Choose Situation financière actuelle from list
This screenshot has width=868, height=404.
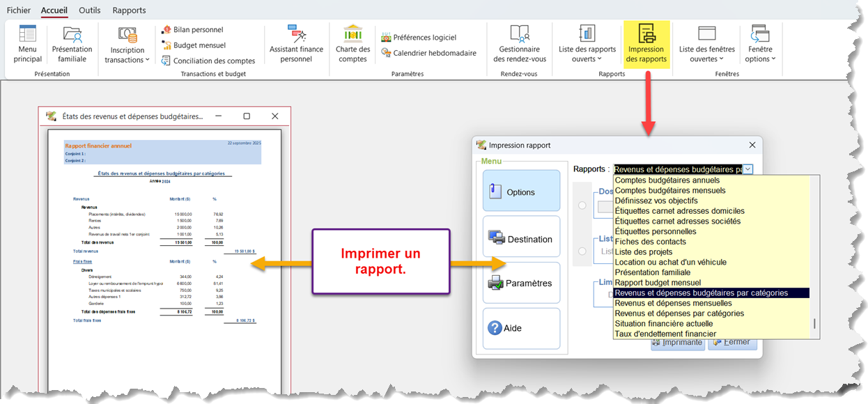click(663, 324)
